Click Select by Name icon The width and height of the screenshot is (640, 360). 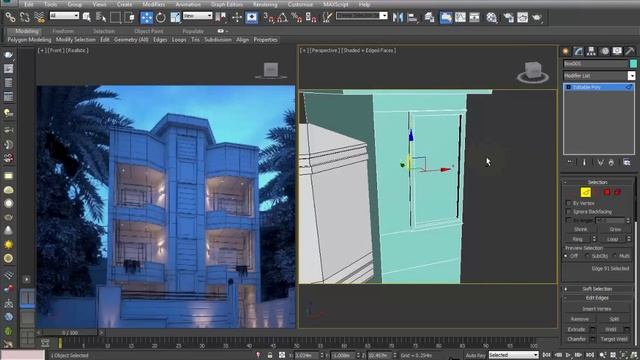click(x=101, y=17)
